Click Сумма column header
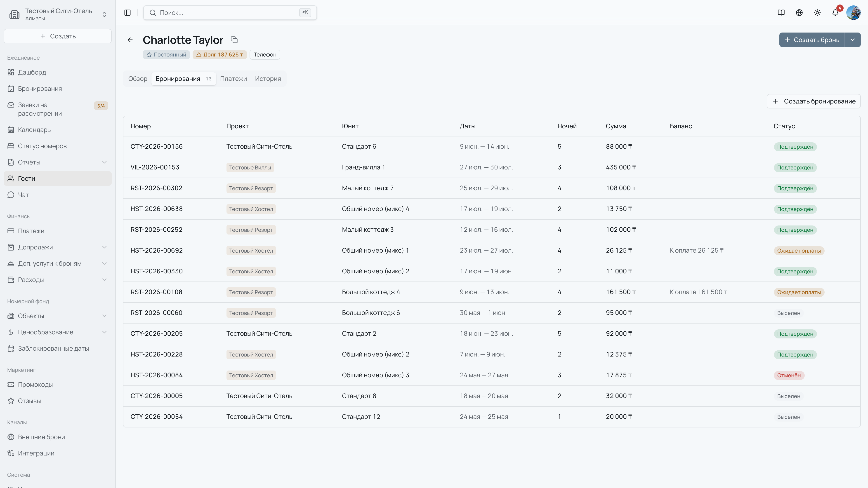Viewport: 868px width, 488px height. coord(616,126)
